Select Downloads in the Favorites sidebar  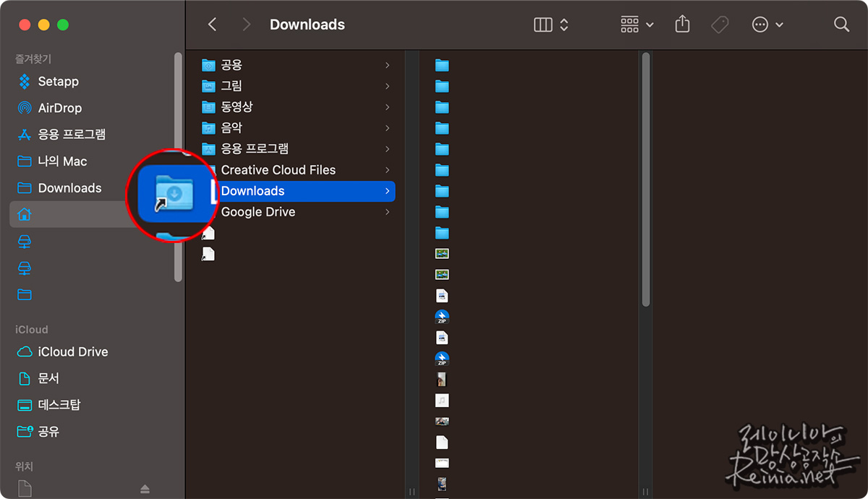pyautogui.click(x=70, y=187)
